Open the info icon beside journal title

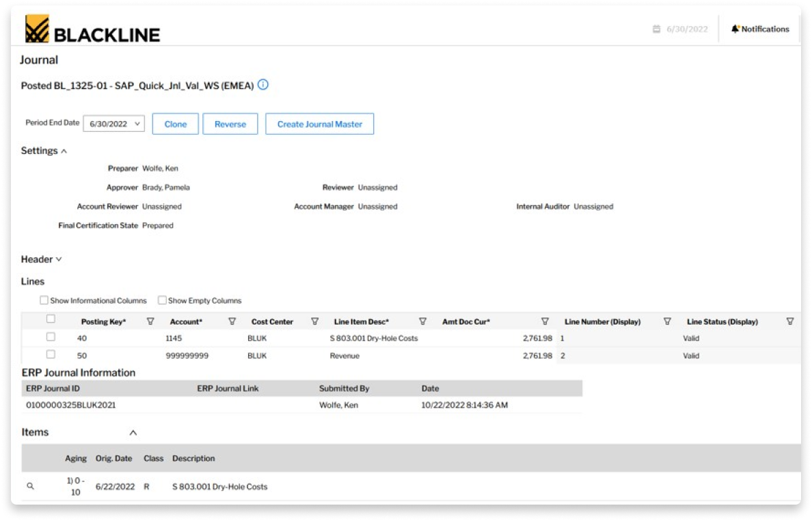(x=263, y=85)
